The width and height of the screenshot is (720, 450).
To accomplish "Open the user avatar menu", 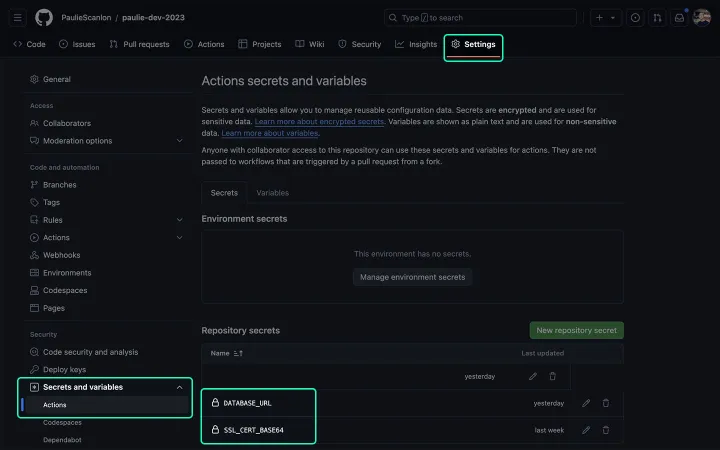I will coord(702,18).
